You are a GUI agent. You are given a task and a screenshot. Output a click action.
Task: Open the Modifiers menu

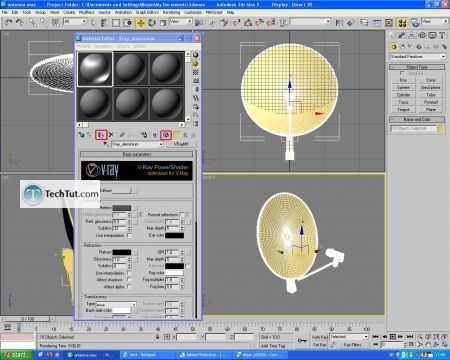click(x=87, y=12)
